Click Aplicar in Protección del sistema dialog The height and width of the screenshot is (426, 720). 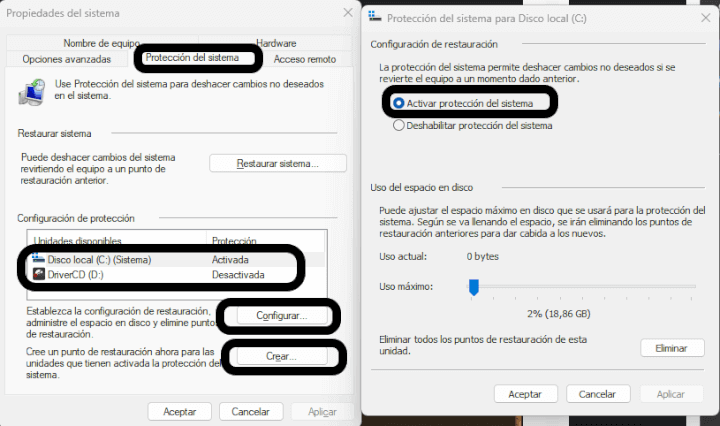tap(670, 394)
